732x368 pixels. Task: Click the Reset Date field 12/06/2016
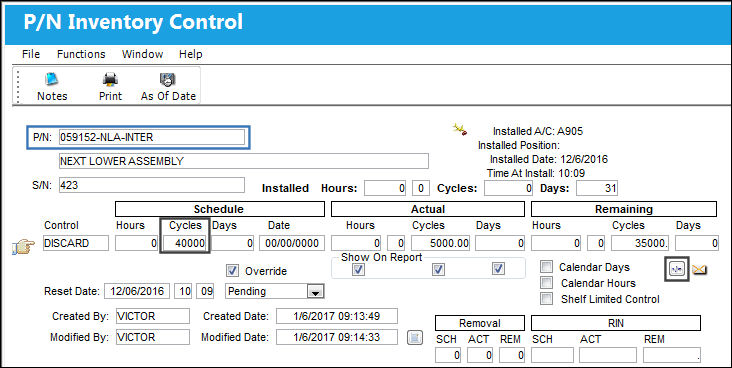click(x=137, y=291)
